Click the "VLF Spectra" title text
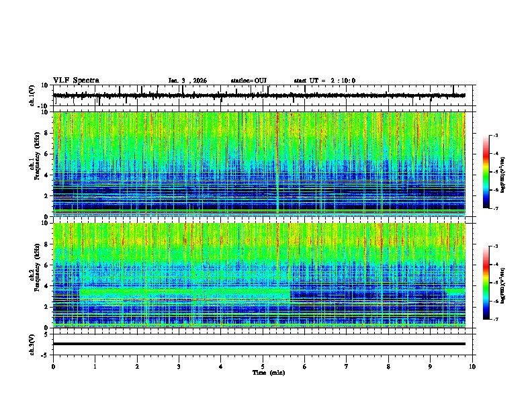Image resolution: width=532 pixels, height=411 pixels. click(x=76, y=80)
